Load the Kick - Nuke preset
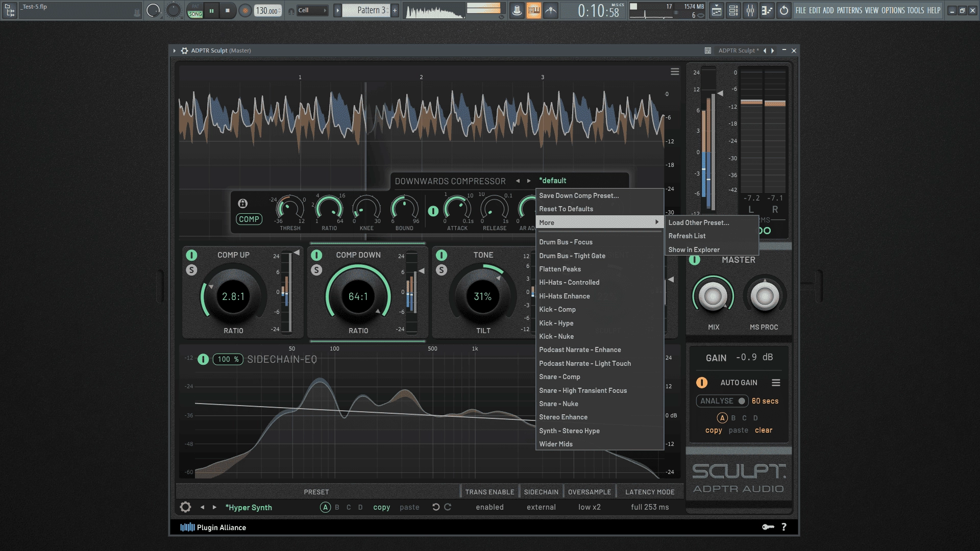Screen dimensions: 980x551 coord(599,337)
